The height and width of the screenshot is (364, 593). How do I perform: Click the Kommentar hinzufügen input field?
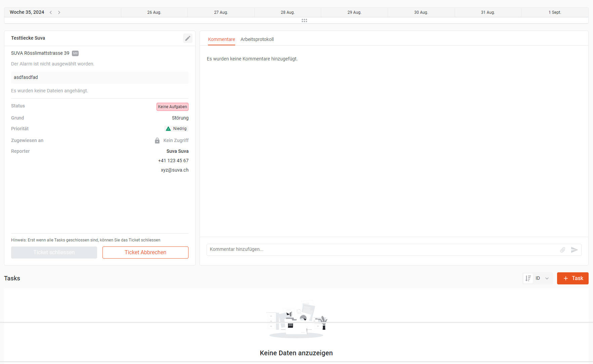(x=381, y=249)
